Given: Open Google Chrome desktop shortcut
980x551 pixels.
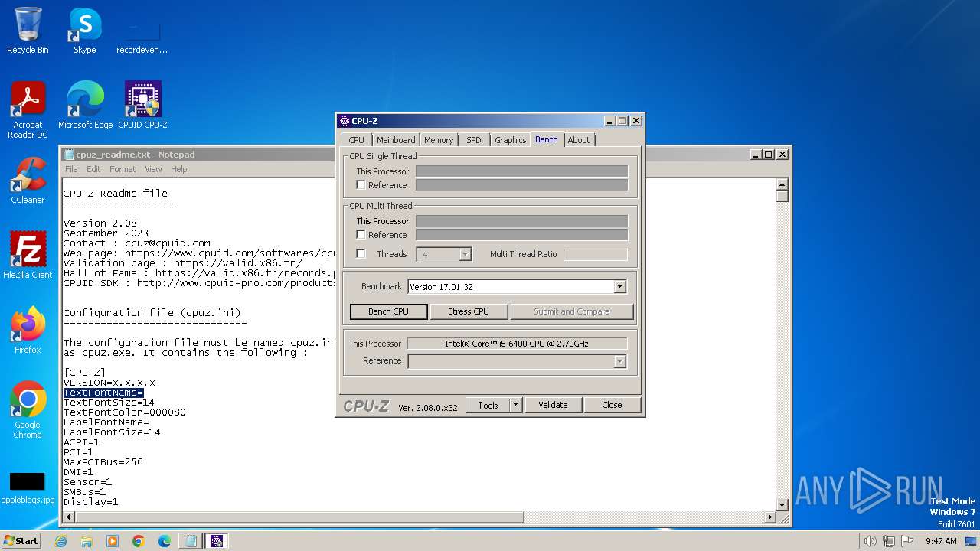Looking at the screenshot, I should 28,410.
